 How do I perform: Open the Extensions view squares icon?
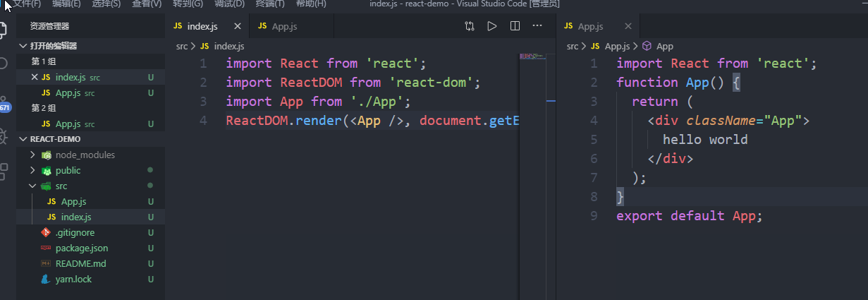pos(4,170)
